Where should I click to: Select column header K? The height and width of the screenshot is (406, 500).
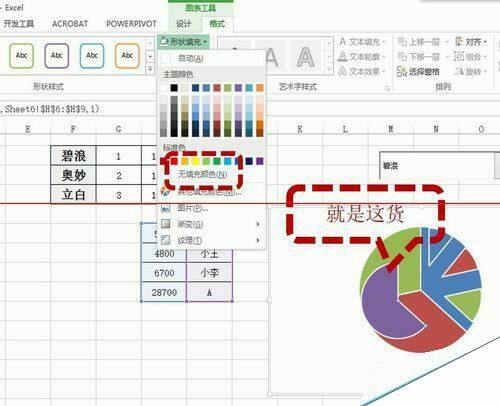[300, 129]
